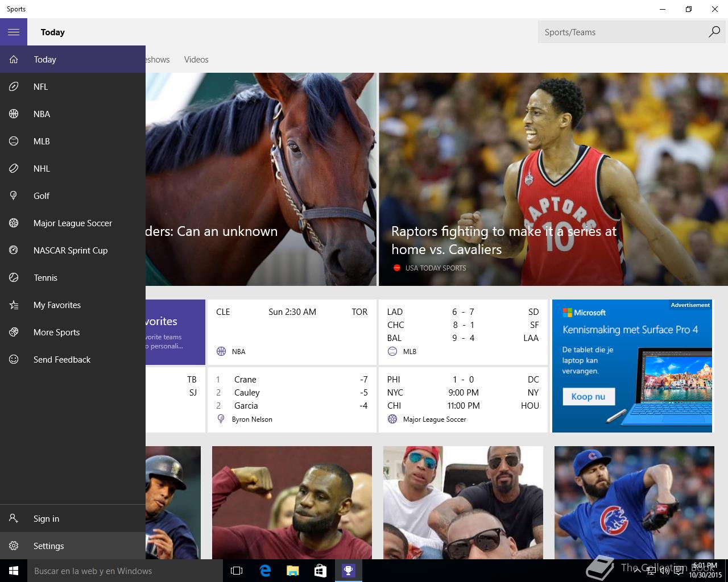Screen dimensions: 728x582
Task: Go to the NHL section
Action: coord(73,168)
